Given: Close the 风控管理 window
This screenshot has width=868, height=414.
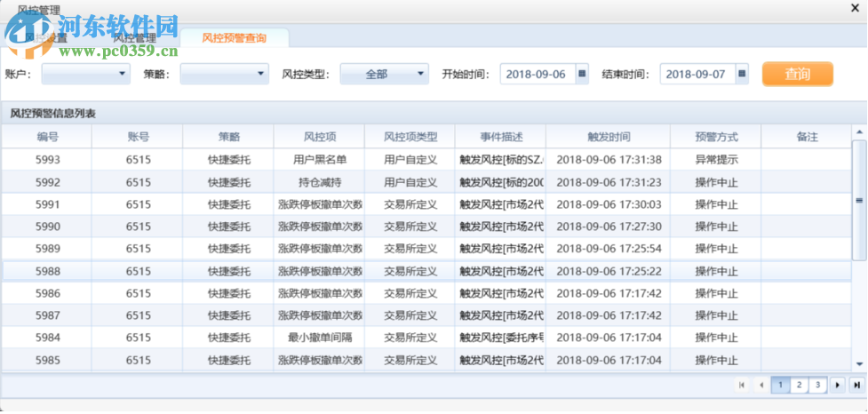Looking at the screenshot, I should pyautogui.click(x=856, y=8).
